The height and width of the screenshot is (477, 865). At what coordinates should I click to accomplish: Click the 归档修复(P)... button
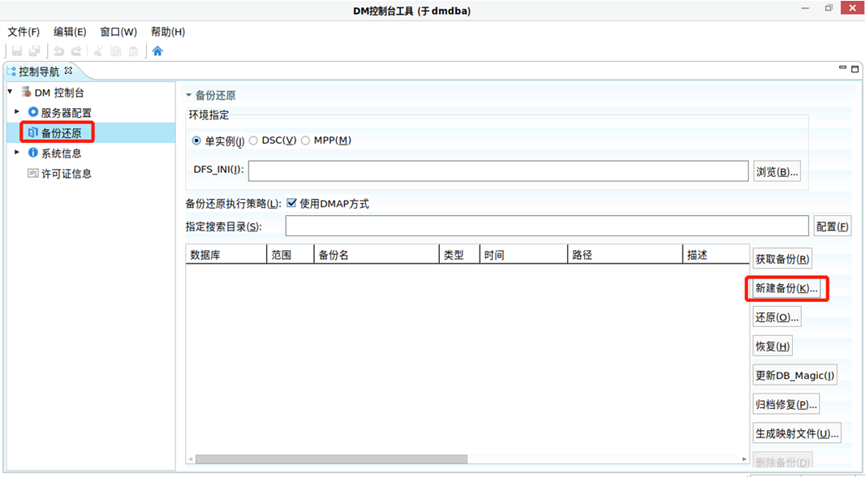coord(786,404)
